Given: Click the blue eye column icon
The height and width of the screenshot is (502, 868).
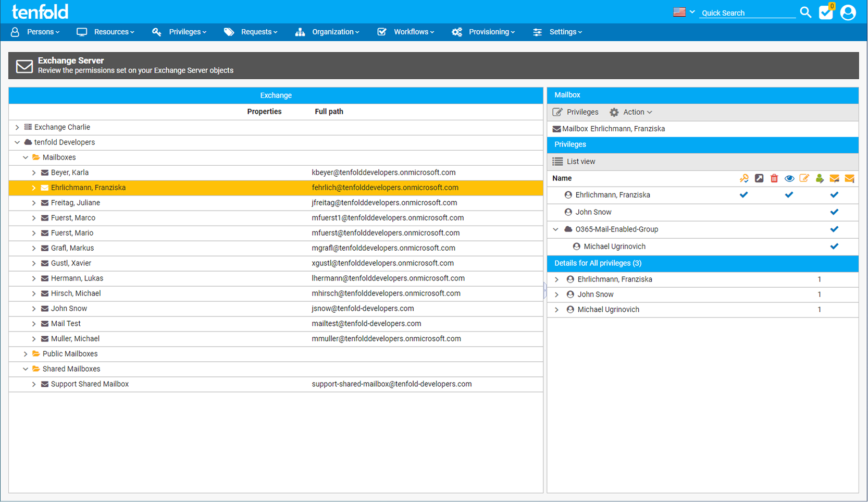Looking at the screenshot, I should coord(789,178).
